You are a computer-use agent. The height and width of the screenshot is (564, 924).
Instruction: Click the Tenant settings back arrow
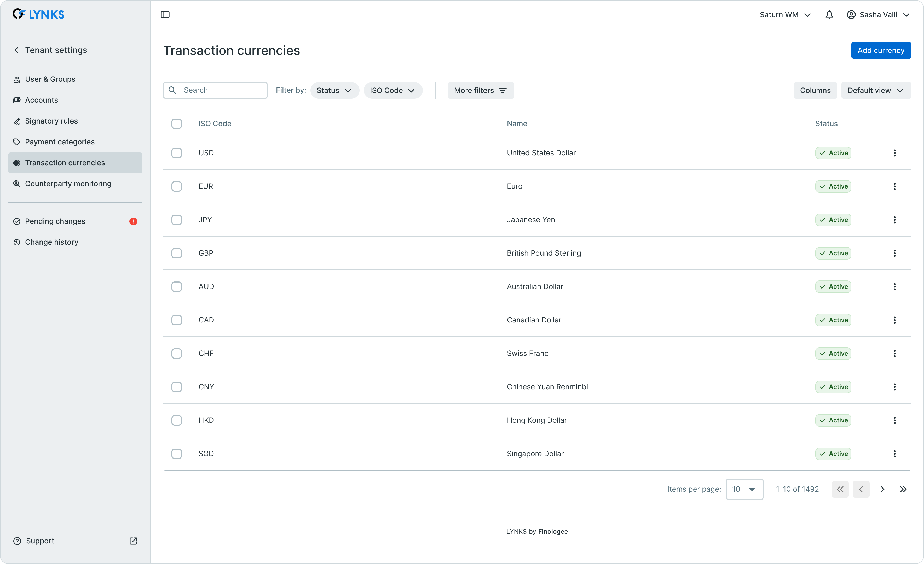tap(16, 50)
